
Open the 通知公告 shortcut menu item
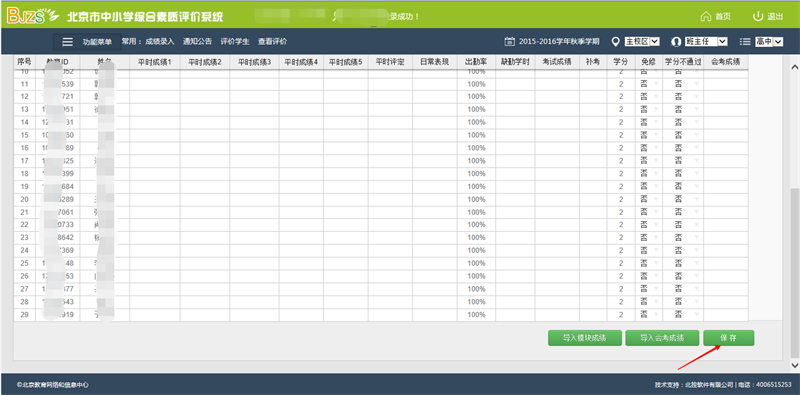[197, 42]
